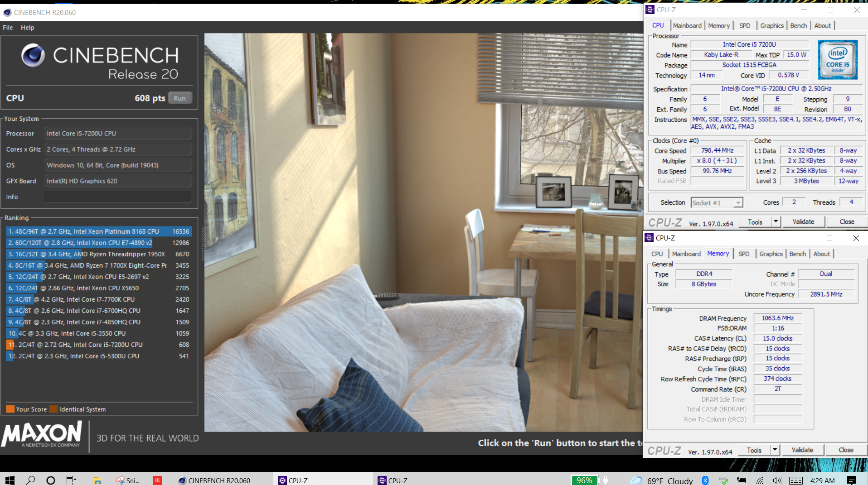Viewport: 868px width, 485px height.
Task: Switch to Bench tab in upper CPU-Z
Action: [x=799, y=26]
